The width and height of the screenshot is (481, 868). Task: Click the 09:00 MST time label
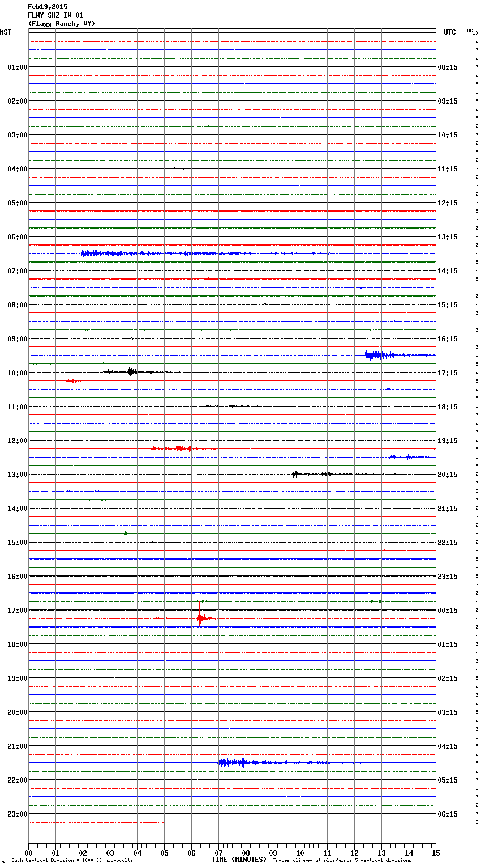(x=18, y=339)
